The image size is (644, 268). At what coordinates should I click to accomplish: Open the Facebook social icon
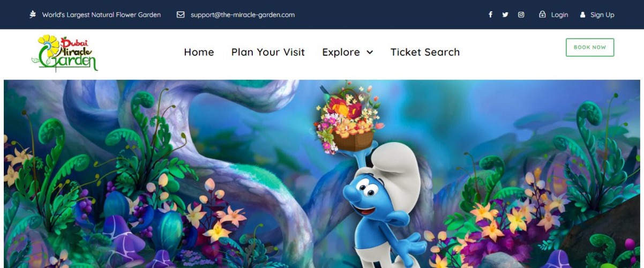pyautogui.click(x=490, y=15)
